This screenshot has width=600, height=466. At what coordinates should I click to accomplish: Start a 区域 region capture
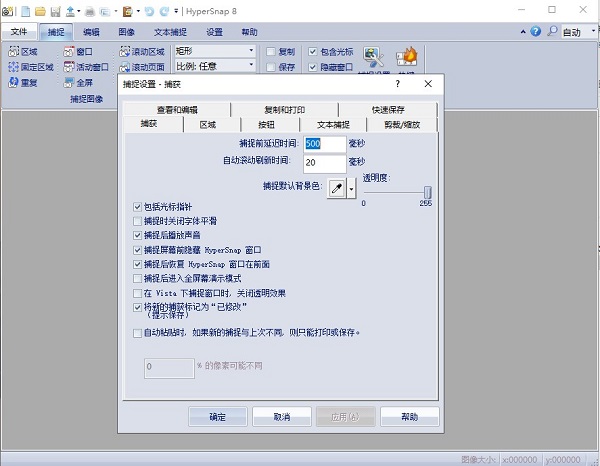[23, 52]
